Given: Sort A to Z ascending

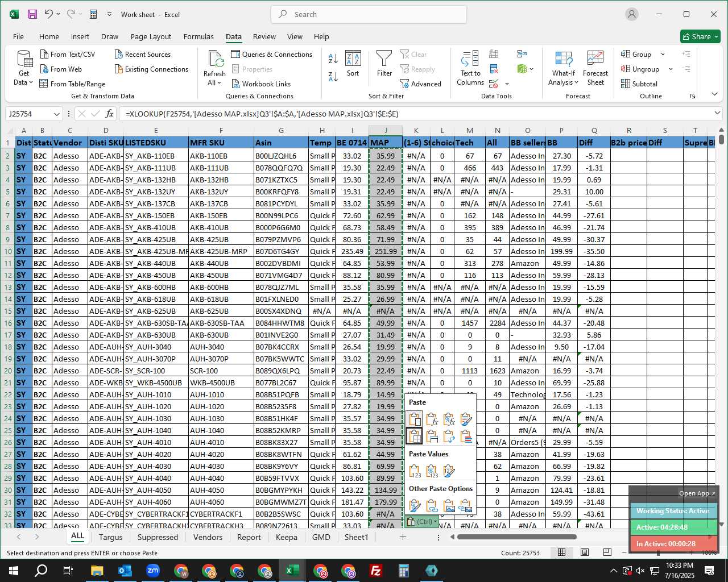Looking at the screenshot, I should click(x=333, y=58).
